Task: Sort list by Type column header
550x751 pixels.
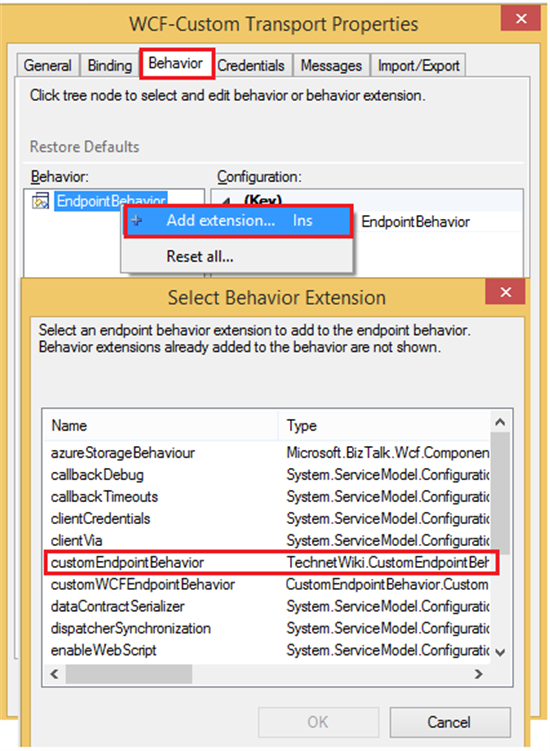Action: click(x=384, y=425)
